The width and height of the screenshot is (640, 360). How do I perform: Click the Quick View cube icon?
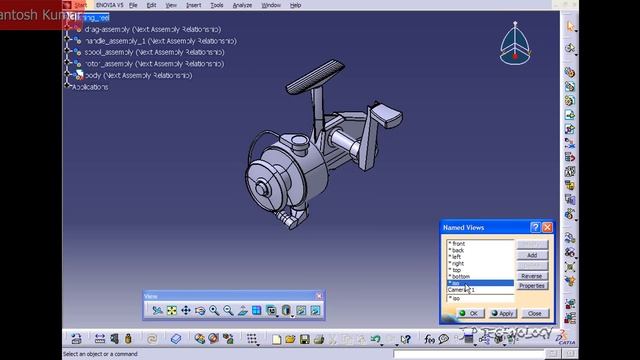point(271,311)
